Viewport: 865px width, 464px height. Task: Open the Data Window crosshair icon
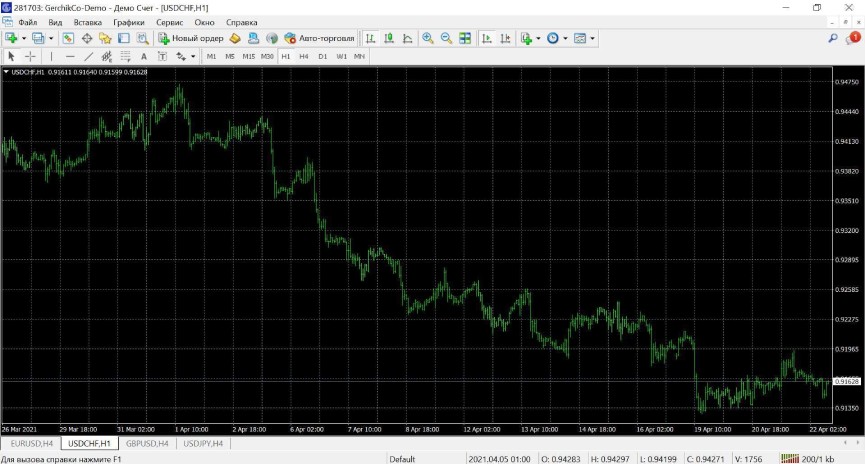coord(87,38)
